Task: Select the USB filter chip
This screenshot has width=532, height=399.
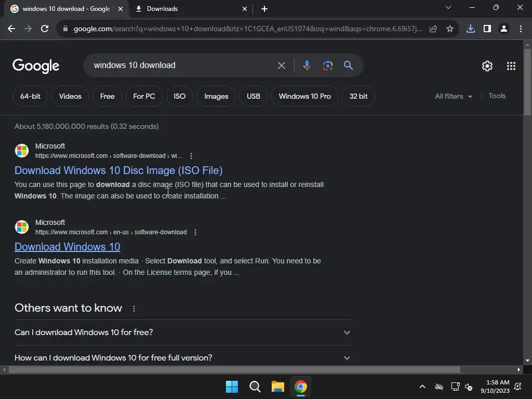Action: 254,96
